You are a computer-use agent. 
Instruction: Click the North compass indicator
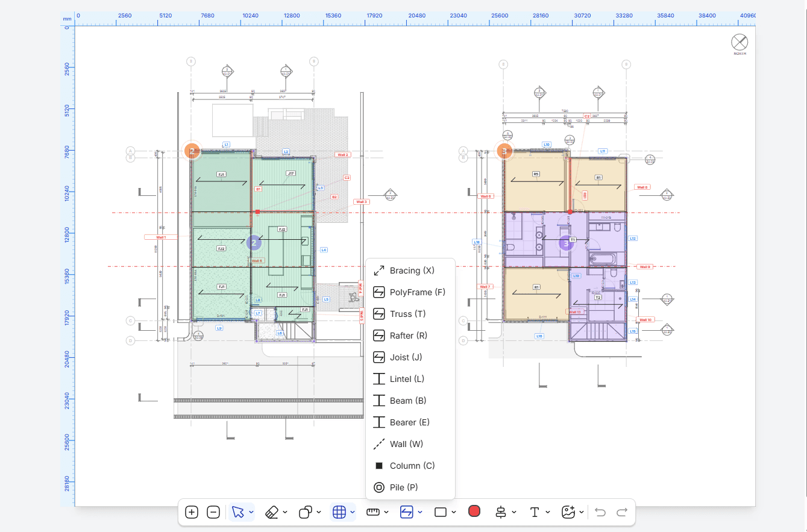point(739,44)
